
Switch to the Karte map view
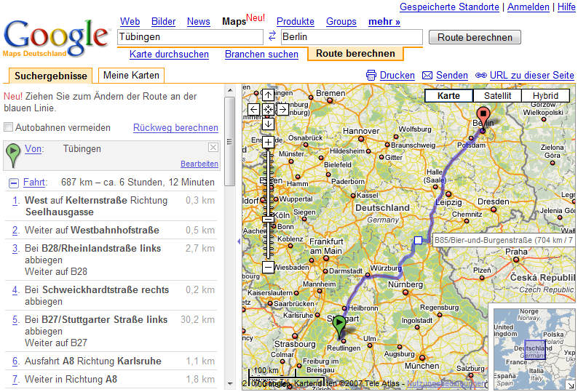pos(448,96)
